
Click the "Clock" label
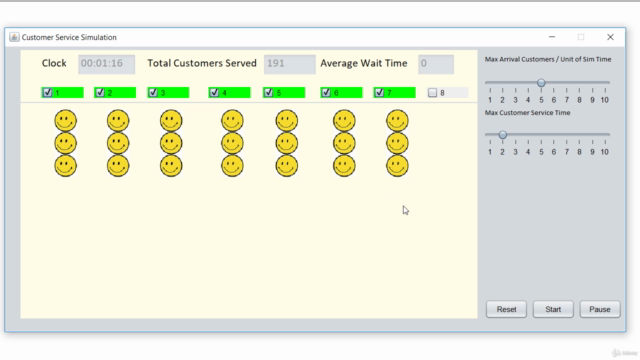(x=54, y=63)
